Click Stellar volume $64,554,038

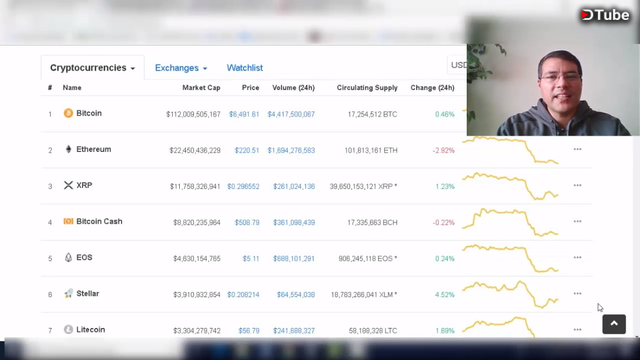point(296,295)
